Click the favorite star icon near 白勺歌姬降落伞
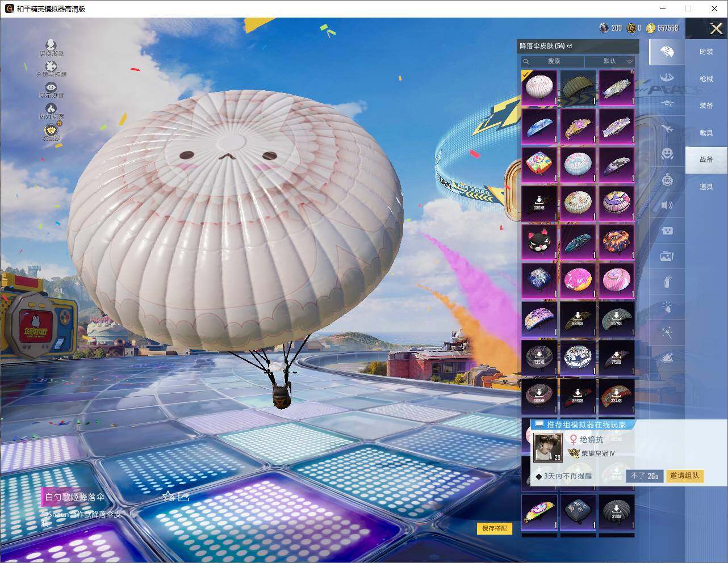Viewport: 728px width, 563px height. click(168, 497)
